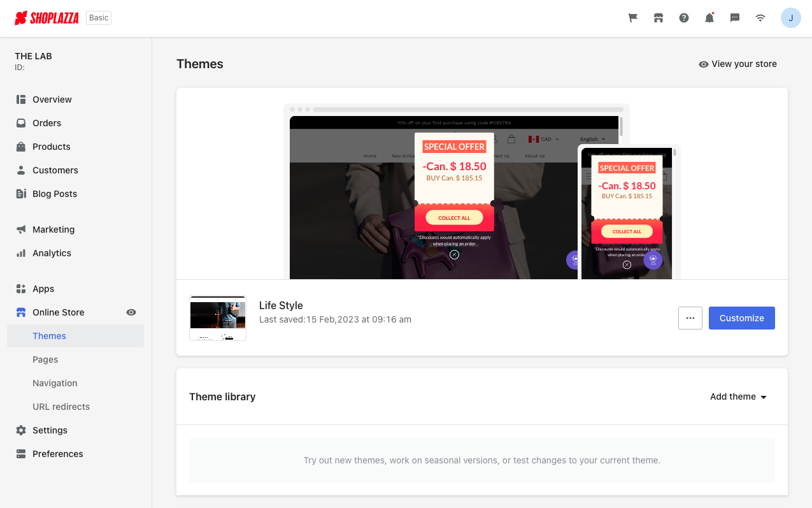
Task: Click the network status icon in the top bar
Action: coord(760,18)
